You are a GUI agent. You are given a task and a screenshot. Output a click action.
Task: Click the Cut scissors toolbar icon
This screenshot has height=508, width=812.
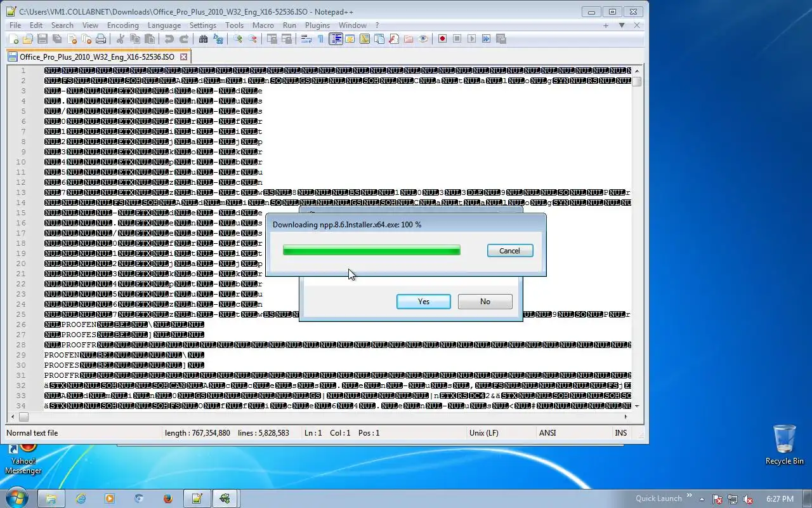[121, 39]
